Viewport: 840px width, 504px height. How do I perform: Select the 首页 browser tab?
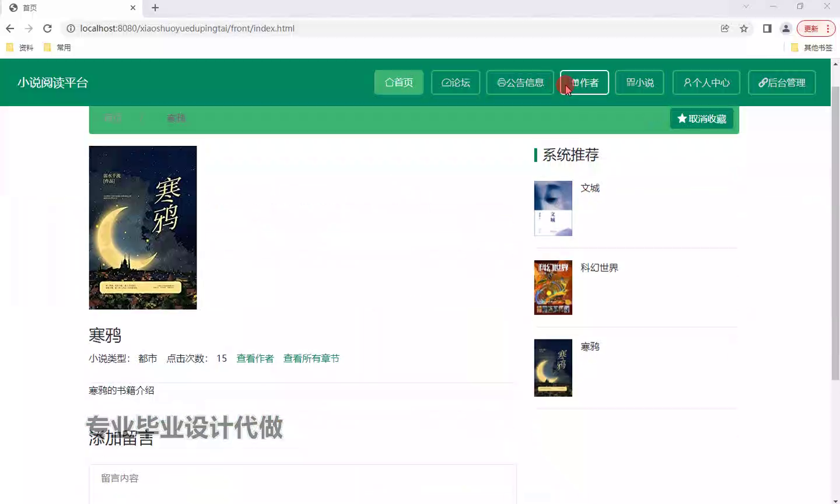point(70,8)
